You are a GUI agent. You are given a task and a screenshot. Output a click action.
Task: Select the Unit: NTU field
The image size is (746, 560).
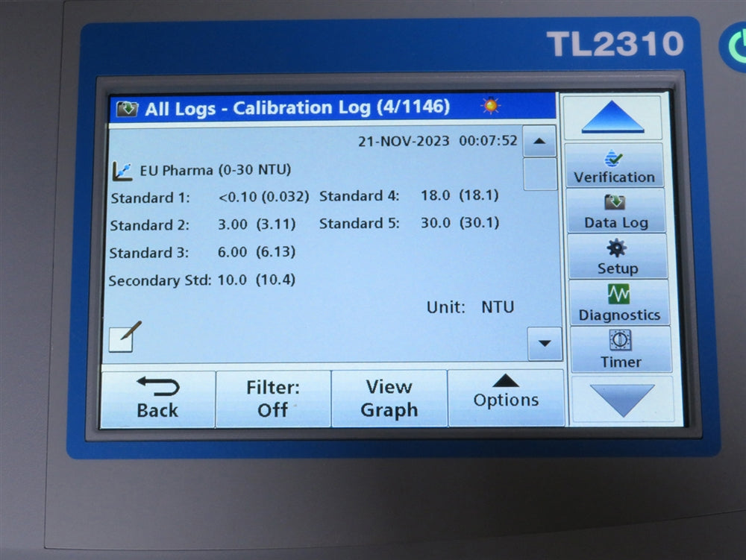[470, 307]
